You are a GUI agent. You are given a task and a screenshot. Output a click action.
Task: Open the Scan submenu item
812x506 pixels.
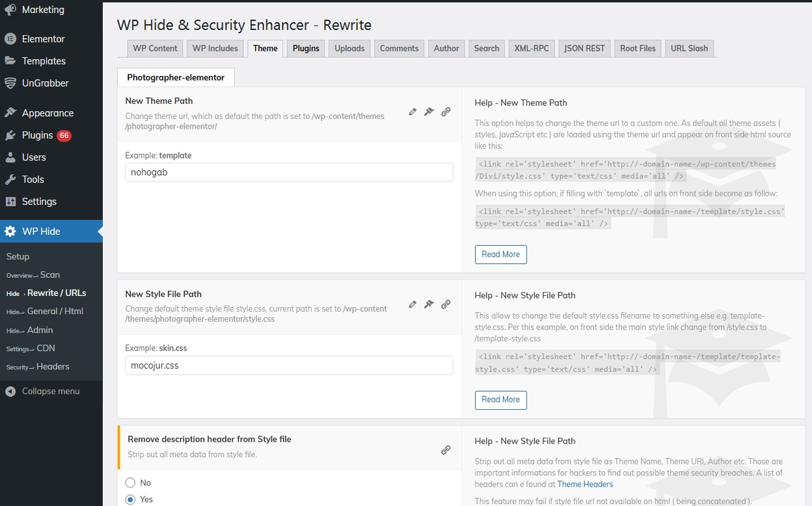click(x=51, y=274)
